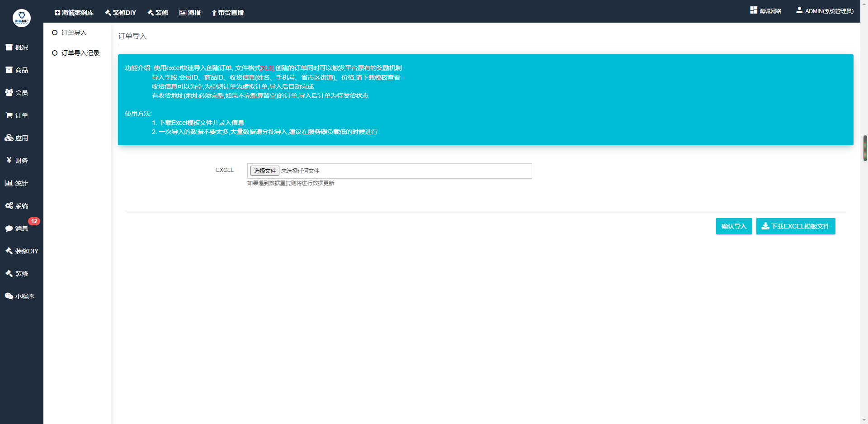
Task: Open the top 装修DIY menu
Action: pos(121,13)
